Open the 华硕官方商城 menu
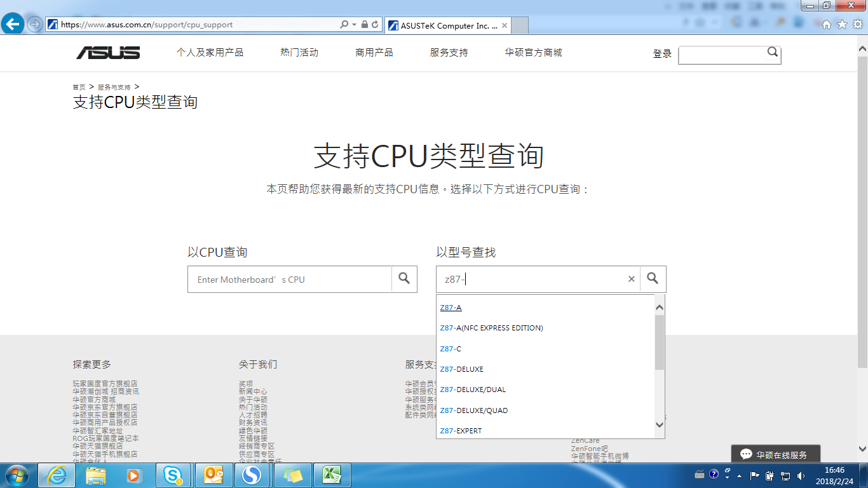 [x=534, y=53]
